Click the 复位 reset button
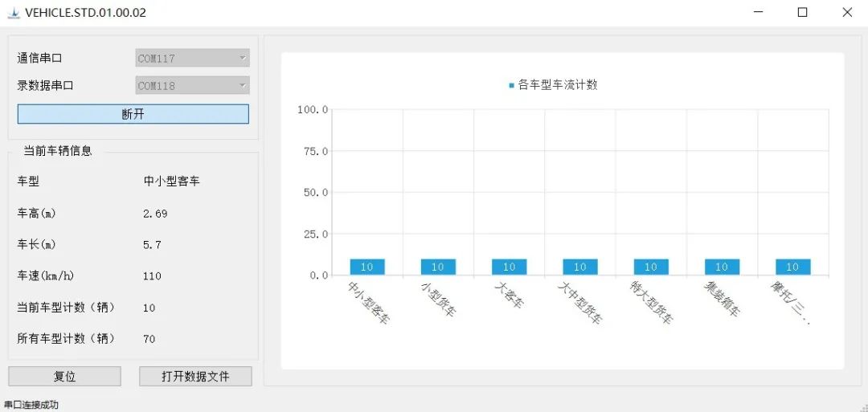This screenshot has width=868, height=412. (64, 377)
